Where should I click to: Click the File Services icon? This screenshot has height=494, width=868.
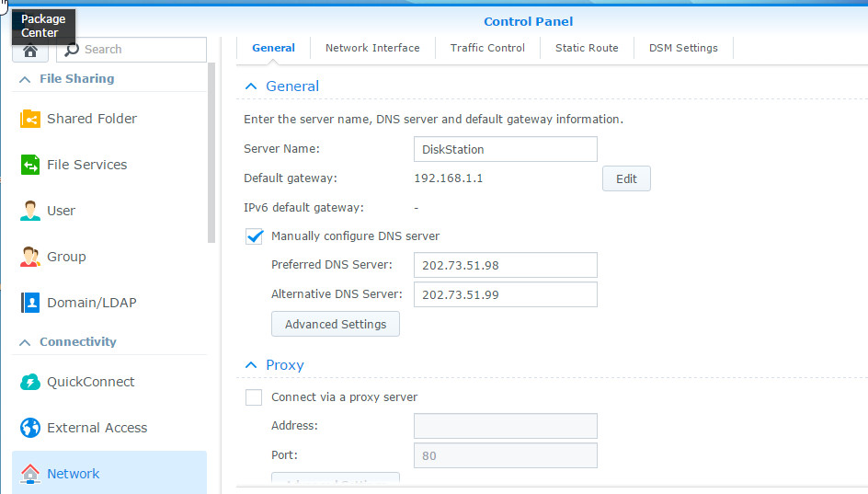[x=30, y=165]
